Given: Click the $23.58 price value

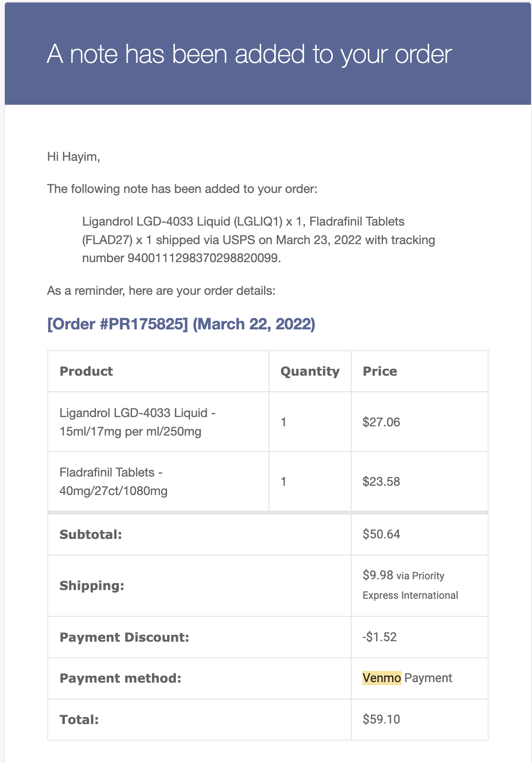Looking at the screenshot, I should tap(381, 481).
